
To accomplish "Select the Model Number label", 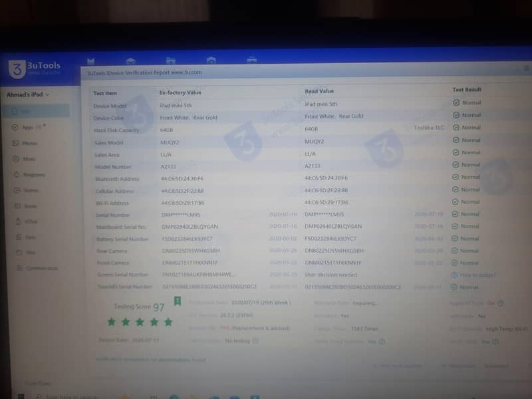I will tap(112, 167).
